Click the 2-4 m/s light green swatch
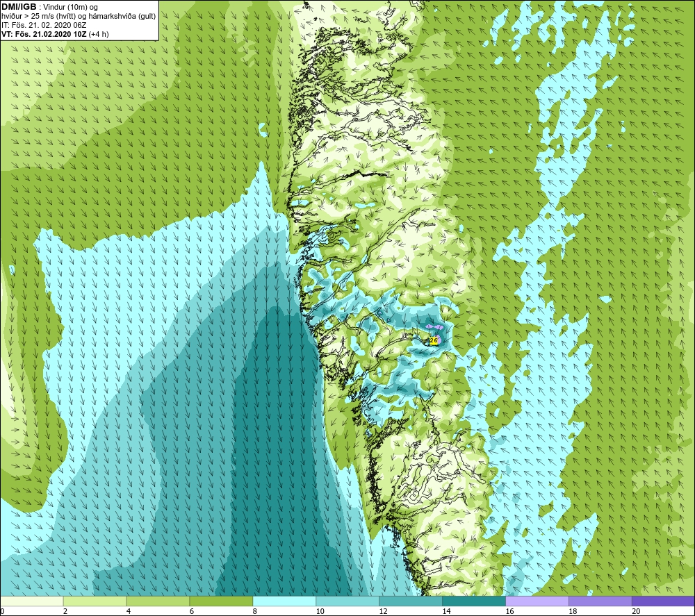The height and width of the screenshot is (616, 695). click(x=95, y=601)
